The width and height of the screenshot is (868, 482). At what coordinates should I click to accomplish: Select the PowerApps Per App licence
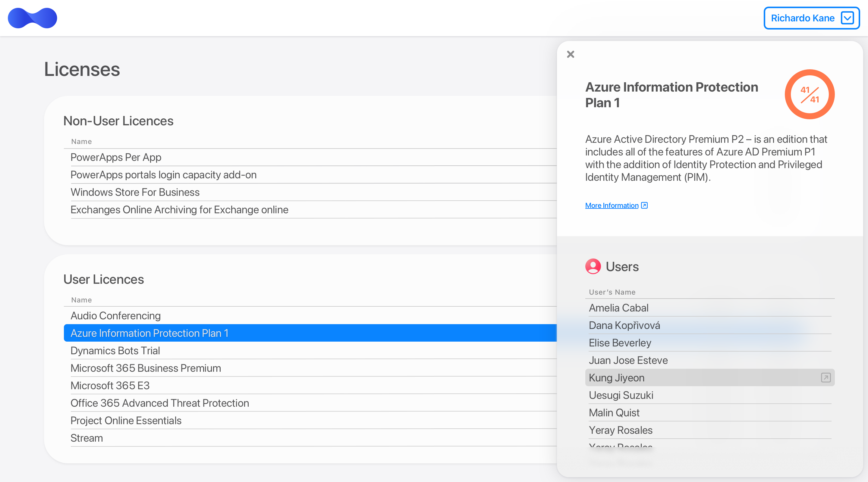310,157
